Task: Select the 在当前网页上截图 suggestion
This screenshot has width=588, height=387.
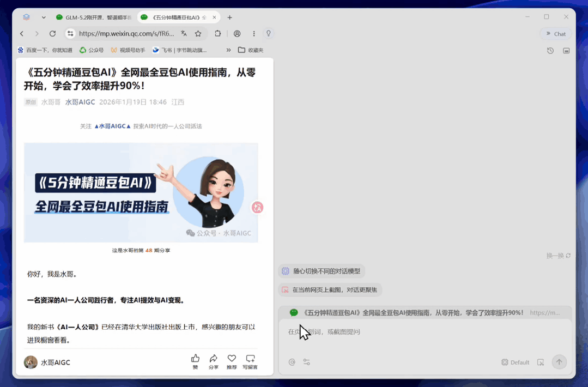Action: [x=330, y=290]
